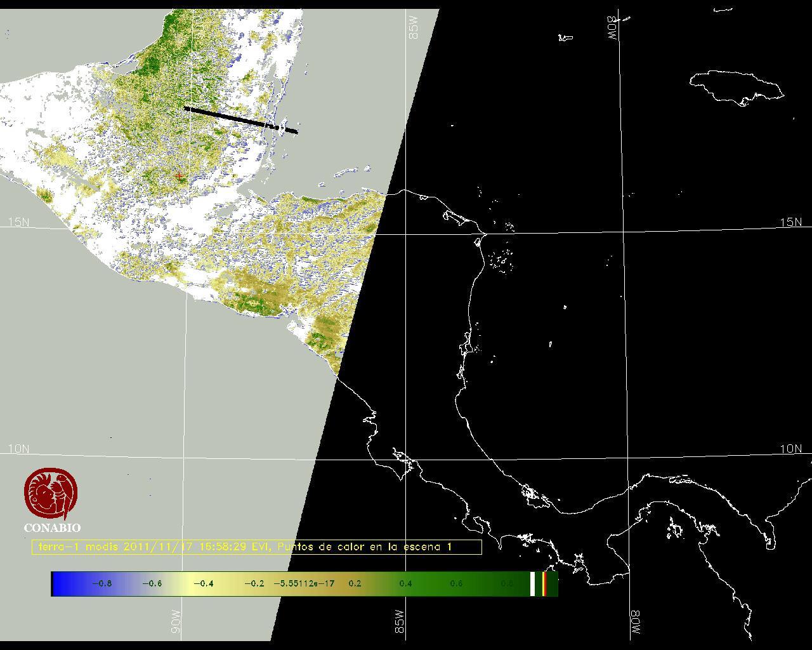Click the red stripe at legend's right end
Image resolution: width=812 pixels, height=650 pixels.
[x=544, y=584]
